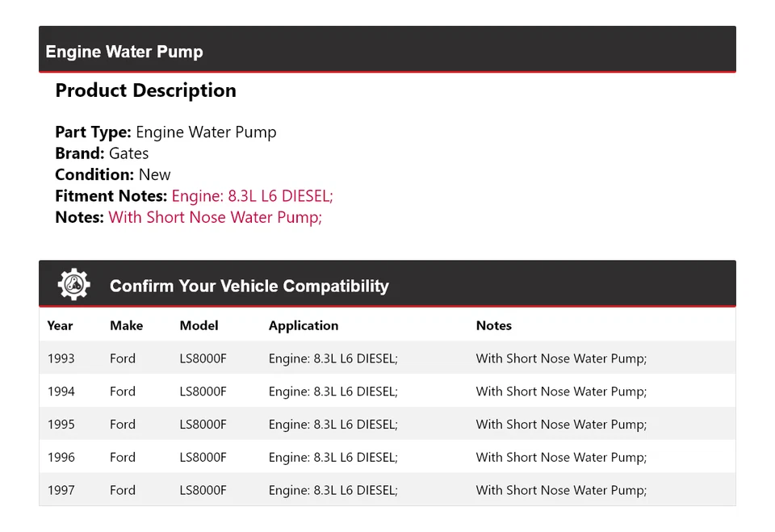Click the Part Type label line
This screenshot has height=532, width=775.
[165, 132]
